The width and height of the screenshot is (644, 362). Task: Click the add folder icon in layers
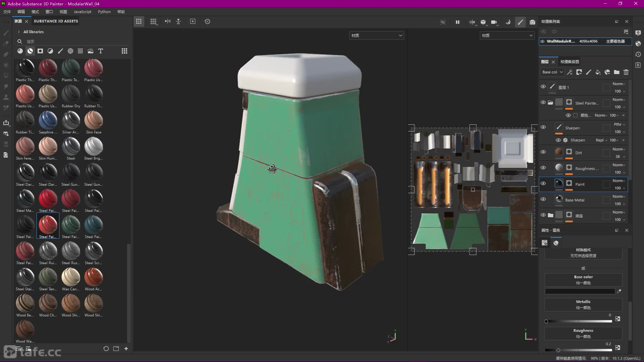click(616, 72)
